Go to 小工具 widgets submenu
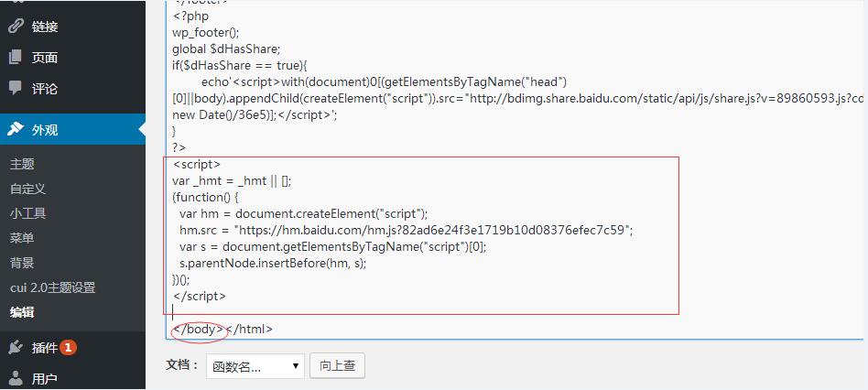868x390 pixels. [27, 213]
